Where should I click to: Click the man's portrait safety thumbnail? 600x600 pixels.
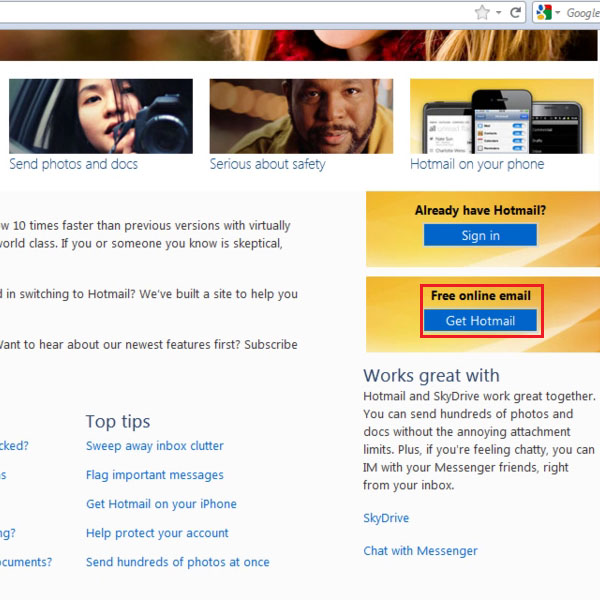pos(301,116)
